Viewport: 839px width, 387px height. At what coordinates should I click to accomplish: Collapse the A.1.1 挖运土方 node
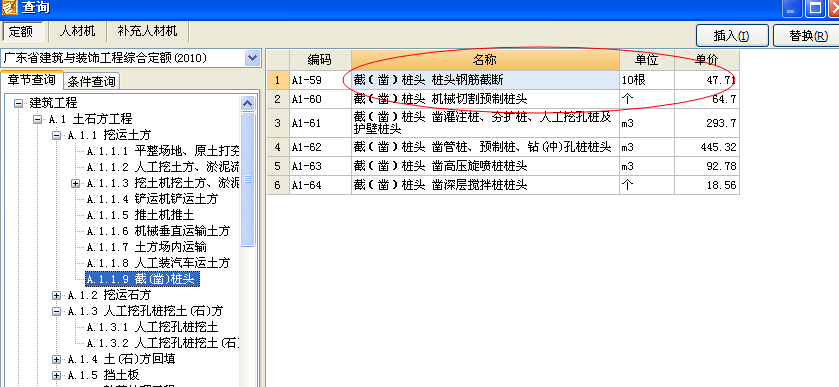(x=56, y=135)
